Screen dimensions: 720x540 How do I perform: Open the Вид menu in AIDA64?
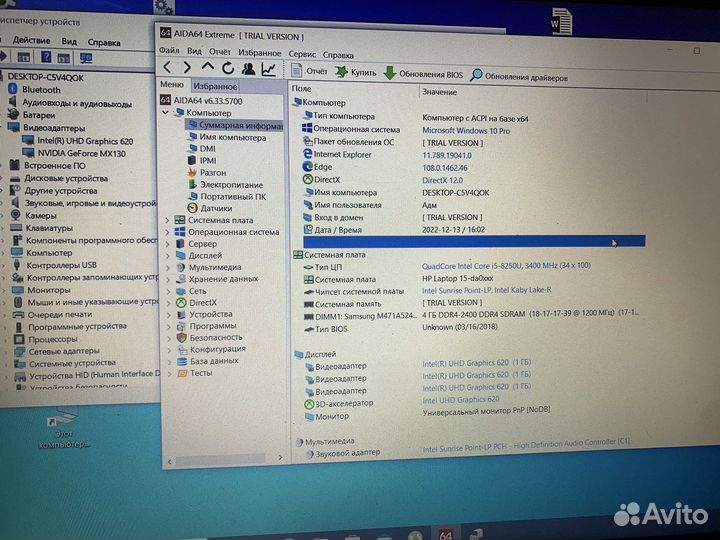(194, 51)
